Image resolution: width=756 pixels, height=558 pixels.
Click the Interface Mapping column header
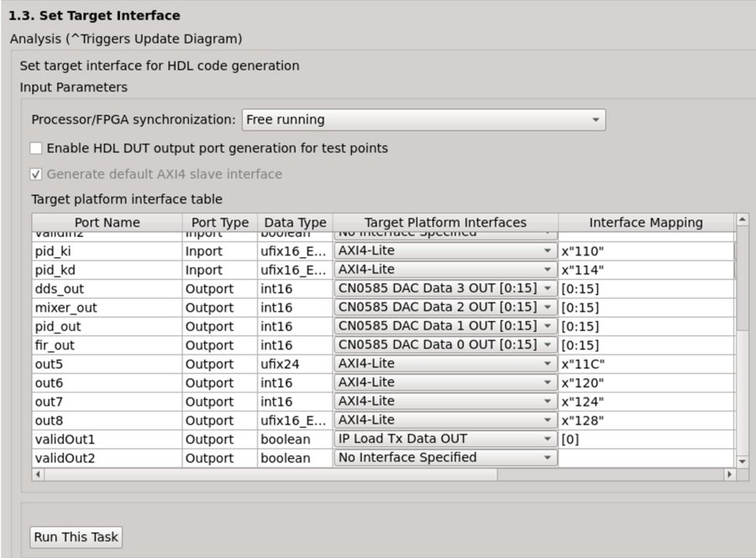pyautogui.click(x=645, y=223)
